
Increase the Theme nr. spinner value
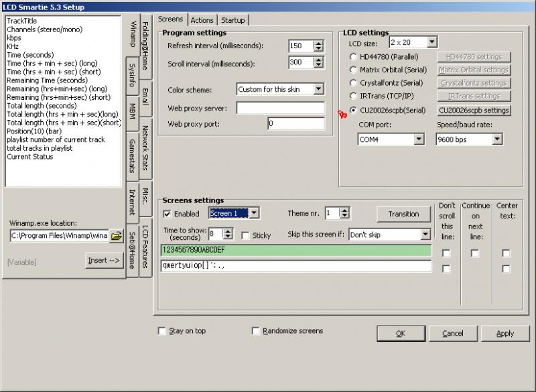(345, 211)
